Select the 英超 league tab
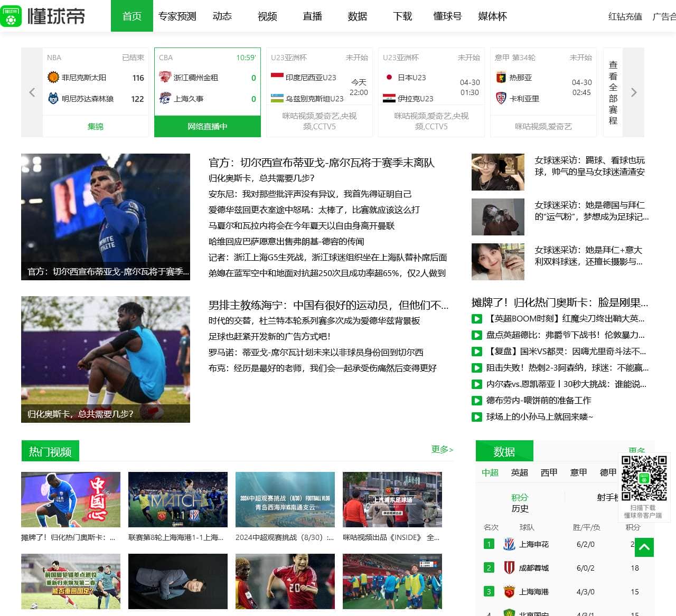Image resolution: width=676 pixels, height=616 pixels. click(x=520, y=472)
